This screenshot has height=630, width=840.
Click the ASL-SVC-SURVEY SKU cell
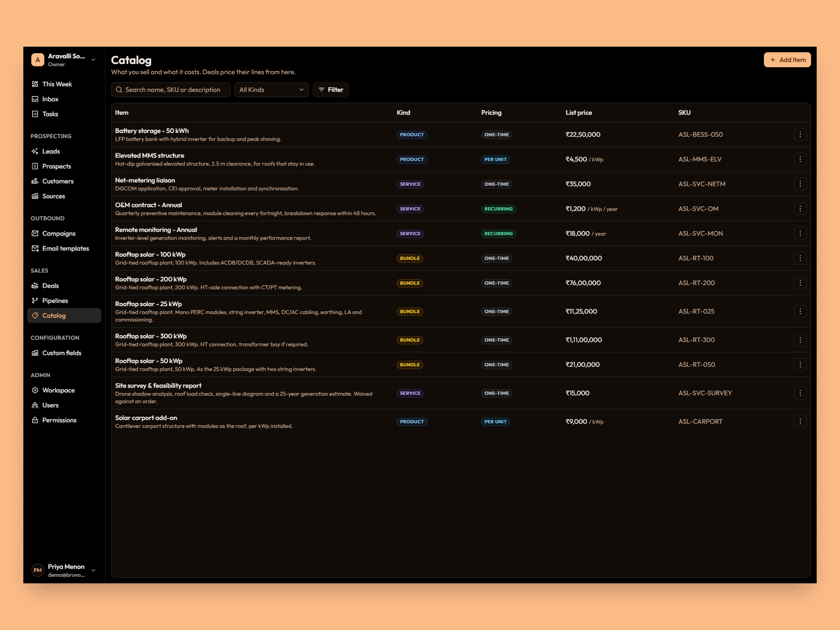click(705, 393)
